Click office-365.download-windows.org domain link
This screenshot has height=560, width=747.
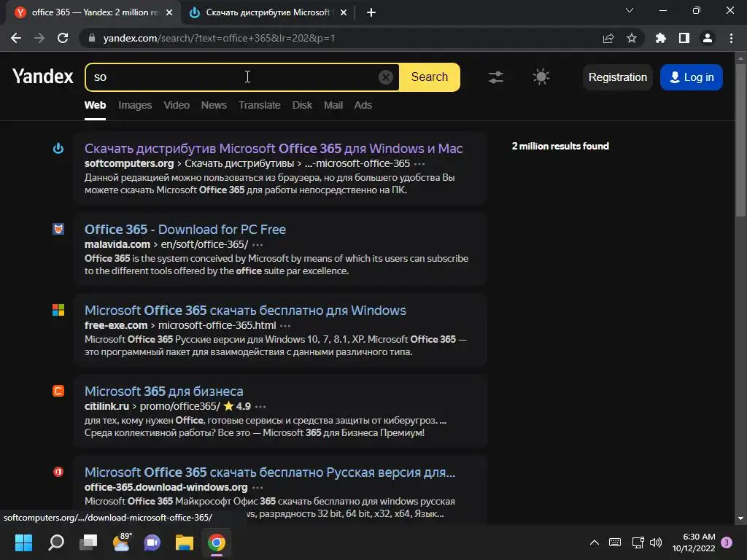166,487
